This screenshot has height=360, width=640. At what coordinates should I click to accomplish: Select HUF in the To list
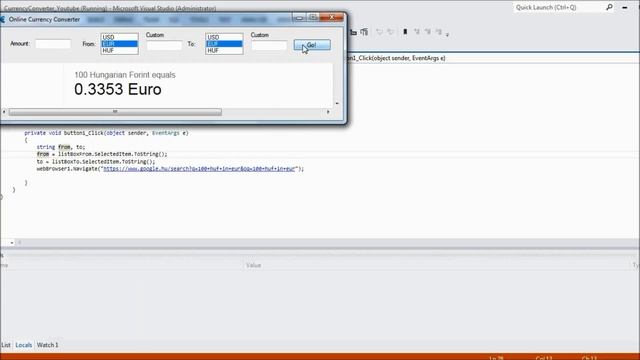click(x=224, y=50)
